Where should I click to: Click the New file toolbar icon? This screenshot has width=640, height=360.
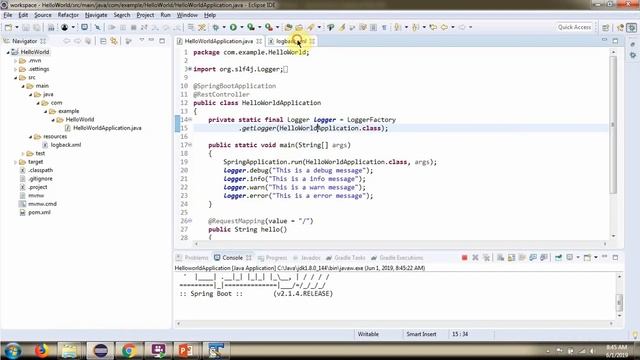pyautogui.click(x=8, y=27)
